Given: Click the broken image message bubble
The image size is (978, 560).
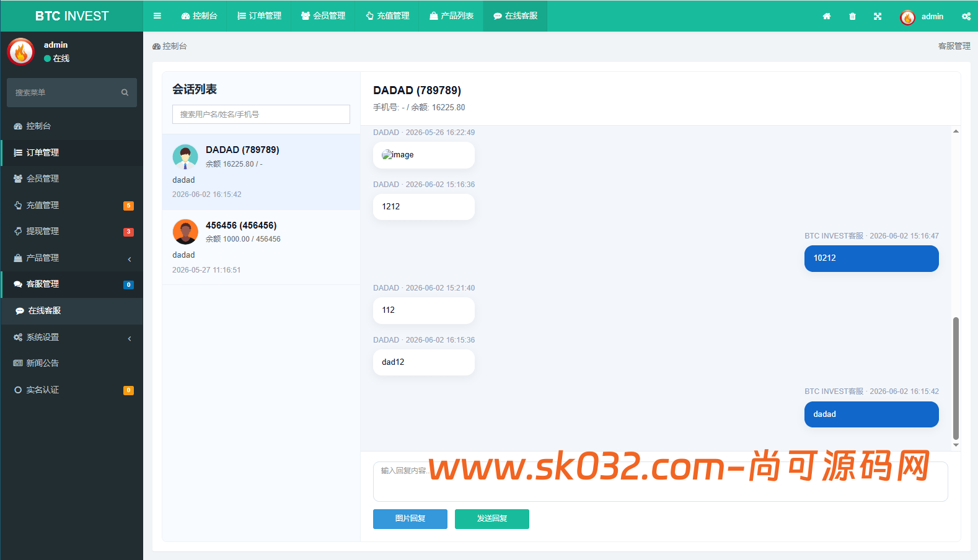Looking at the screenshot, I should pyautogui.click(x=424, y=155).
